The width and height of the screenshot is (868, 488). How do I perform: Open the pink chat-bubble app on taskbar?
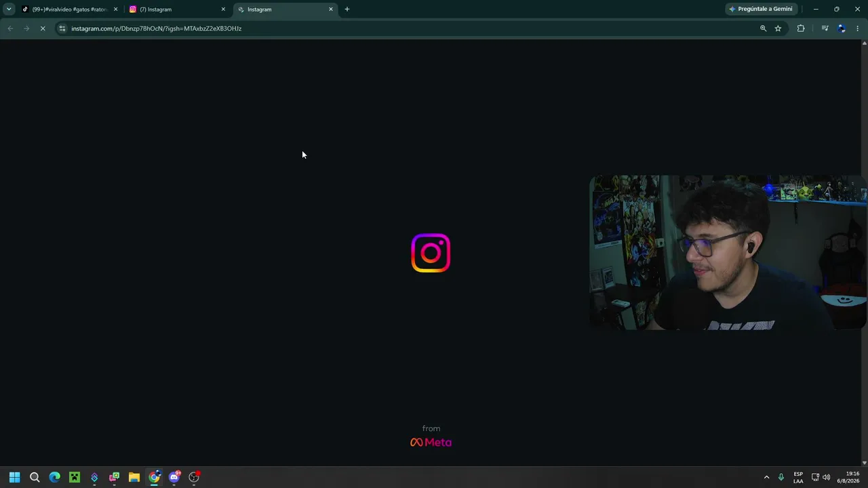114,477
